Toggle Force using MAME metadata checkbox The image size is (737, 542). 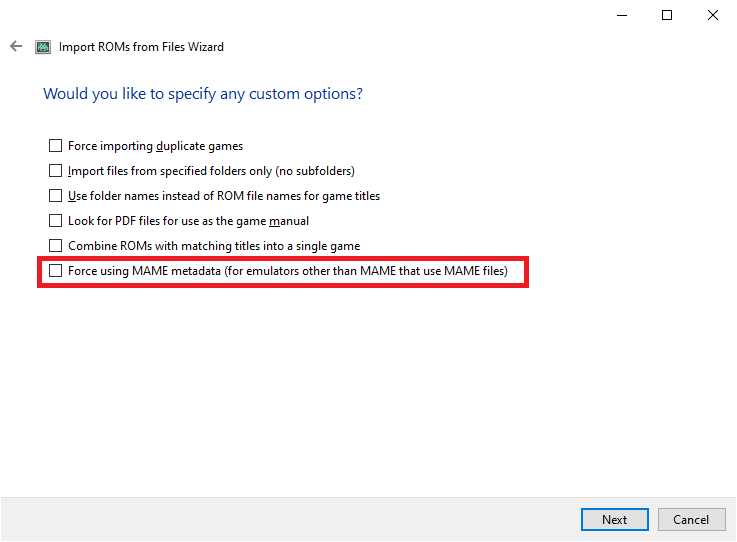click(x=55, y=270)
